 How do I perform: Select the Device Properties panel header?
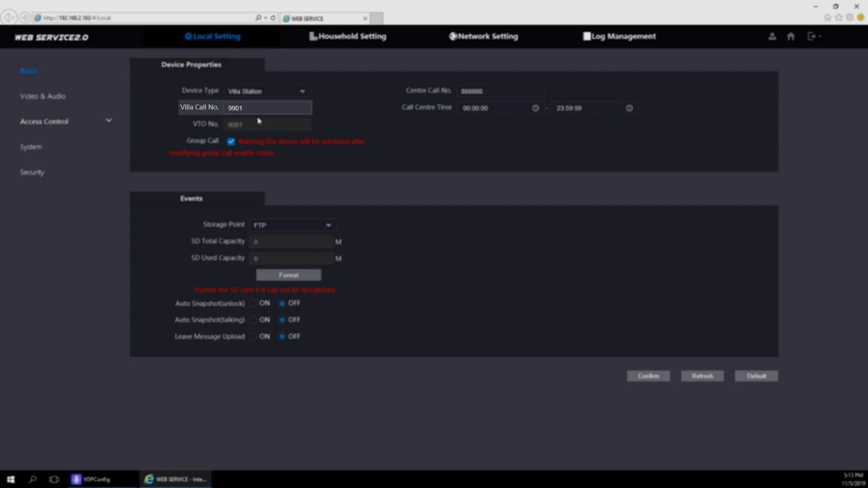pos(197,65)
